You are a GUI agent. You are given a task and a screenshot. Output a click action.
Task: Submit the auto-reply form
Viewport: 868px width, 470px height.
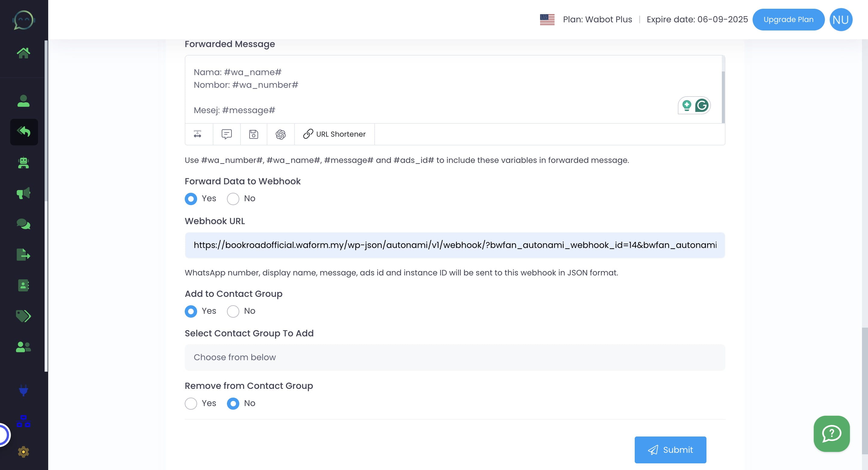(x=670, y=449)
